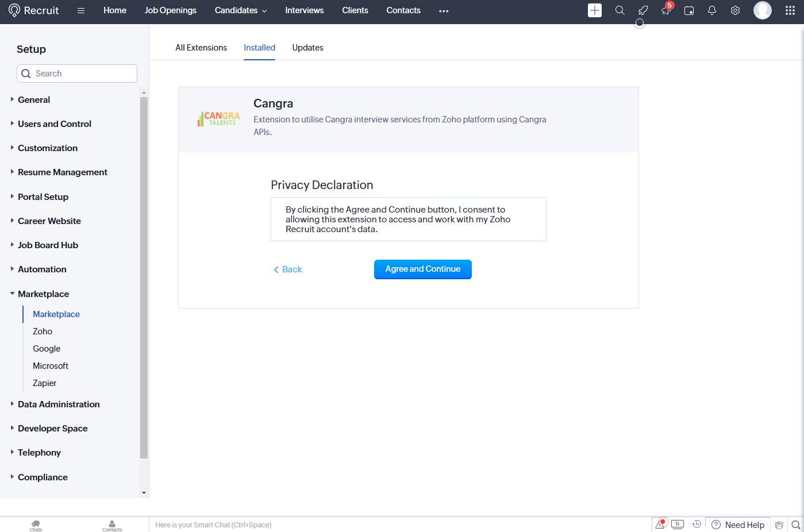Viewport: 804px width, 532px height.
Task: Open notifications bell icon
Action: (x=712, y=10)
